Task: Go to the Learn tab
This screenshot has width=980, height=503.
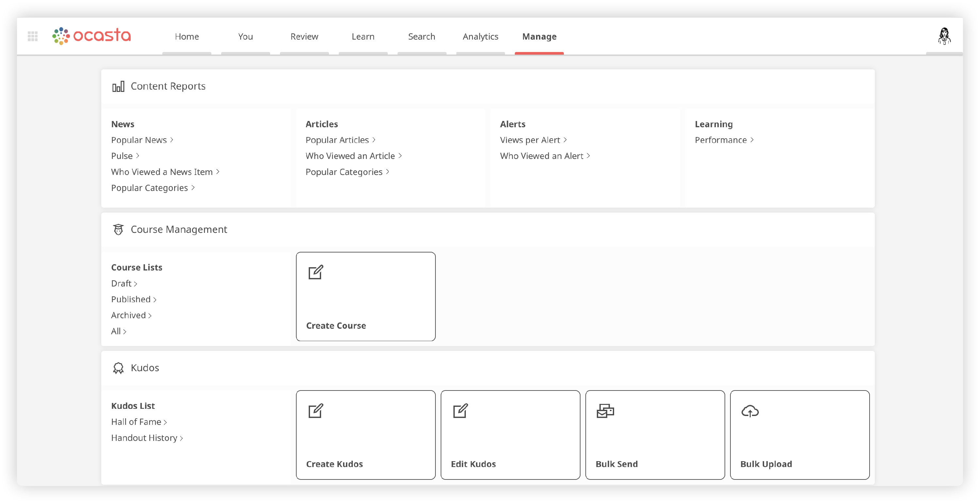Action: click(363, 37)
